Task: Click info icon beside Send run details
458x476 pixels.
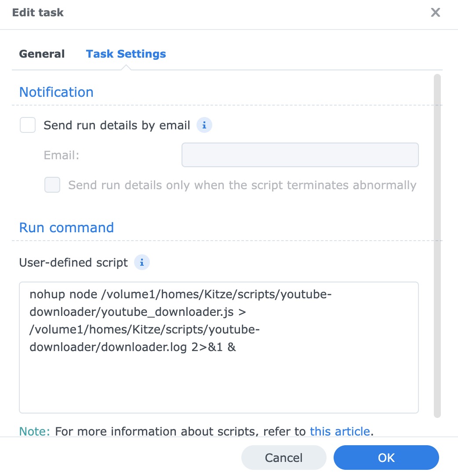Action: coord(204,125)
